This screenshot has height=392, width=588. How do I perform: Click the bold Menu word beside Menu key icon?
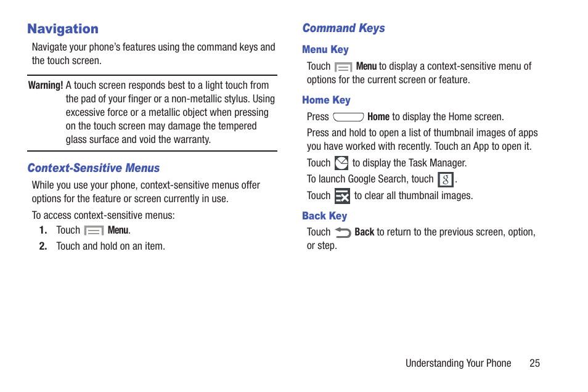click(366, 66)
